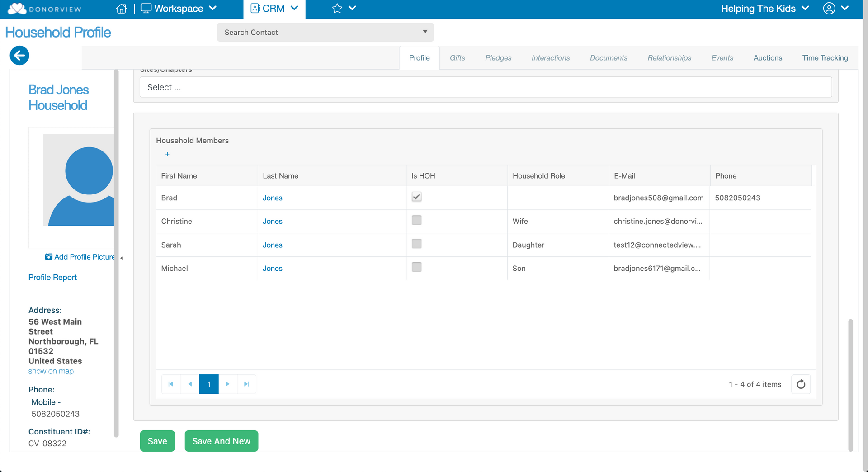The height and width of the screenshot is (472, 868).
Task: Check Is HOH for Michael
Action: [416, 268]
